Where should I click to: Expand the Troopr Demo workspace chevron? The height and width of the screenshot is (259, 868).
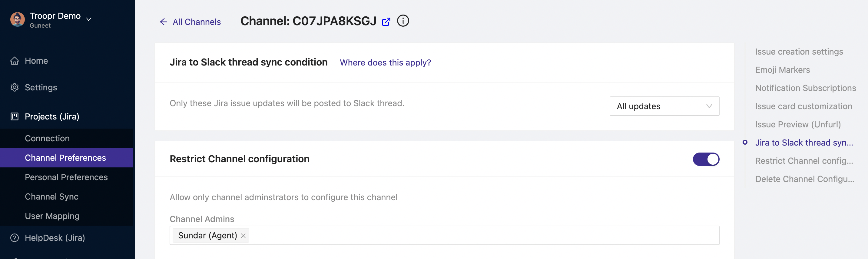89,19
